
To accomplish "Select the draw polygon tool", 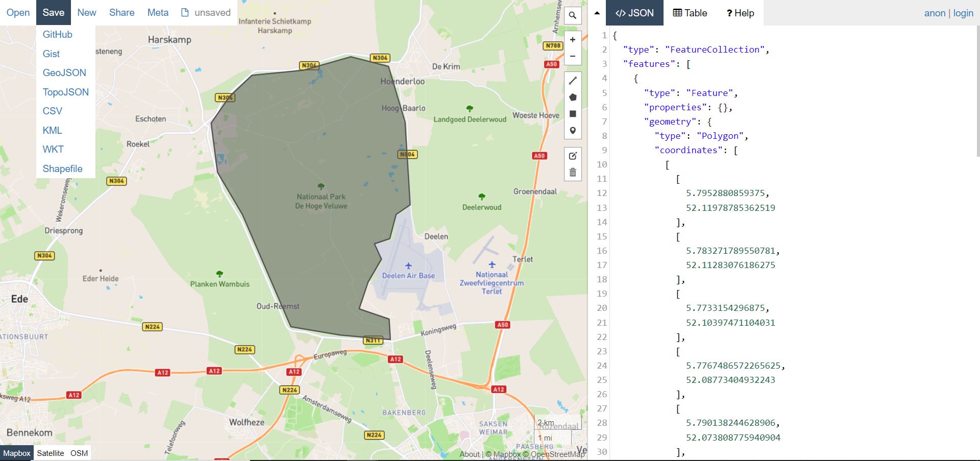I will coord(573,97).
